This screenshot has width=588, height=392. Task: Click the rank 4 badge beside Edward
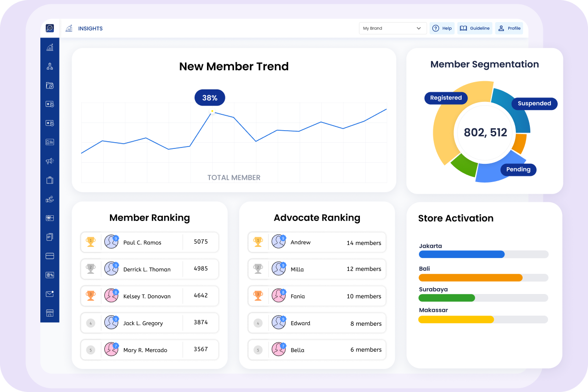(258, 323)
